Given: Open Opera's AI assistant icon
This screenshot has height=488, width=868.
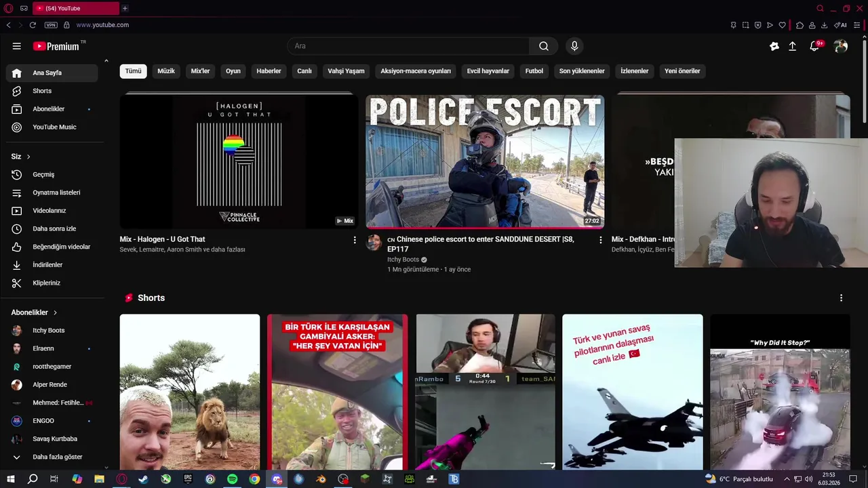Looking at the screenshot, I should 840,25.
